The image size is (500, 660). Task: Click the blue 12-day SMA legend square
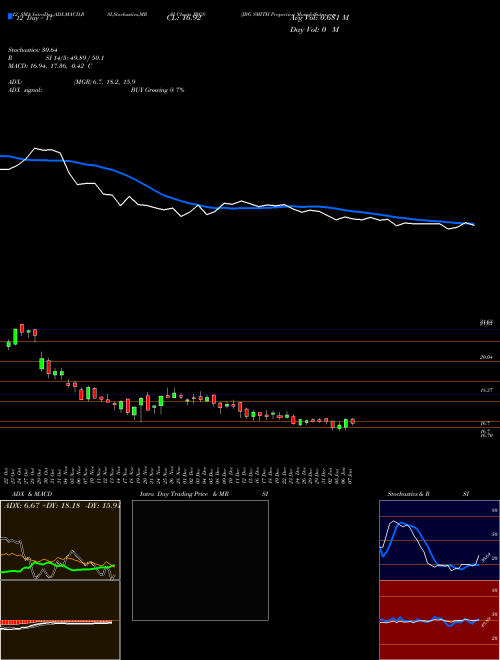[x=10, y=16]
